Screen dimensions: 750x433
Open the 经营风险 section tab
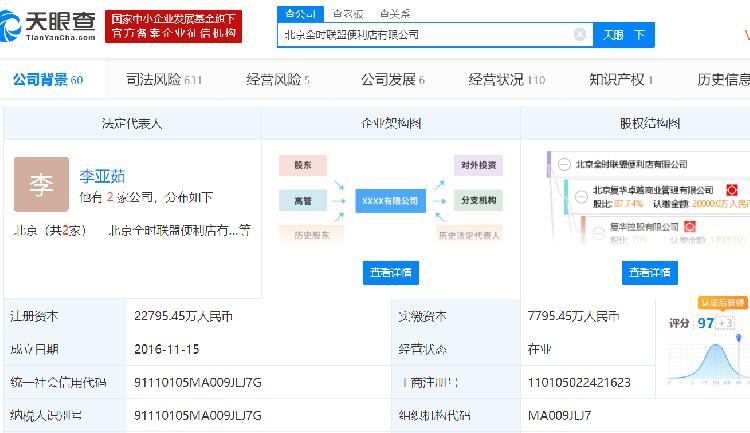coord(278,79)
